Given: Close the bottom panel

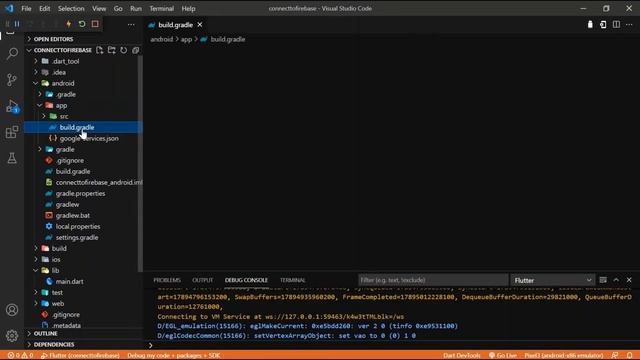Looking at the screenshot, I should (629, 280).
